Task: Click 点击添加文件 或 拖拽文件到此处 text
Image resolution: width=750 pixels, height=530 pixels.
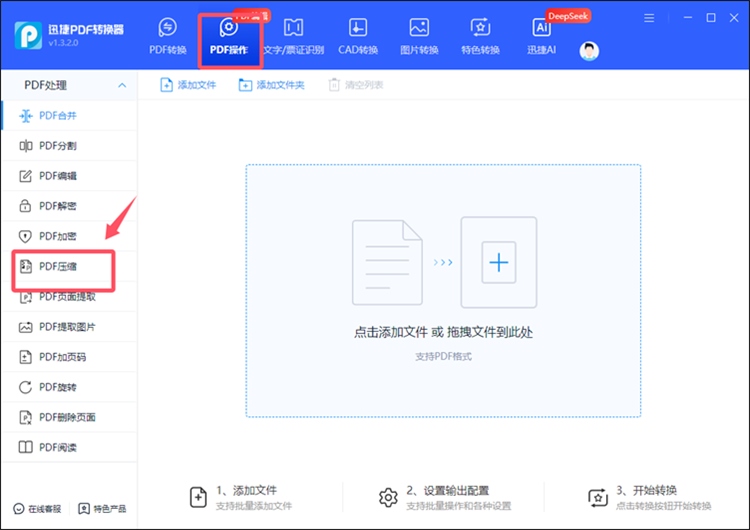Action: point(443,332)
